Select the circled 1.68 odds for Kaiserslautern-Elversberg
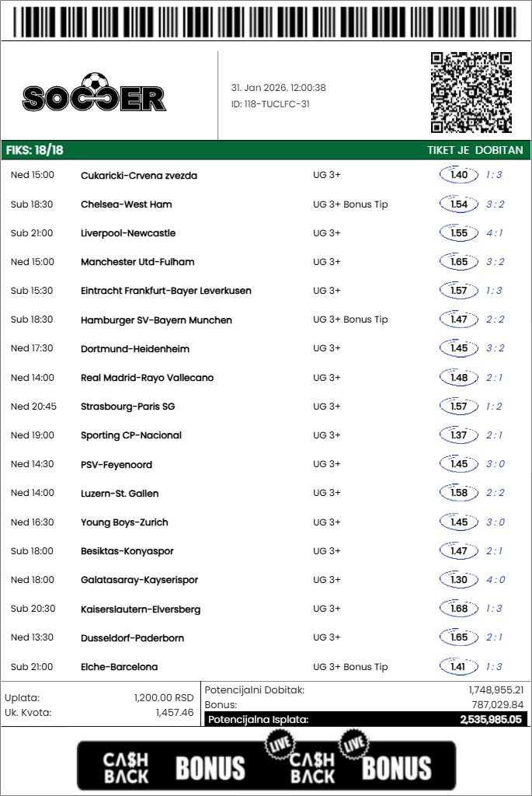Screen dimensions: 532x796 [x=459, y=609]
